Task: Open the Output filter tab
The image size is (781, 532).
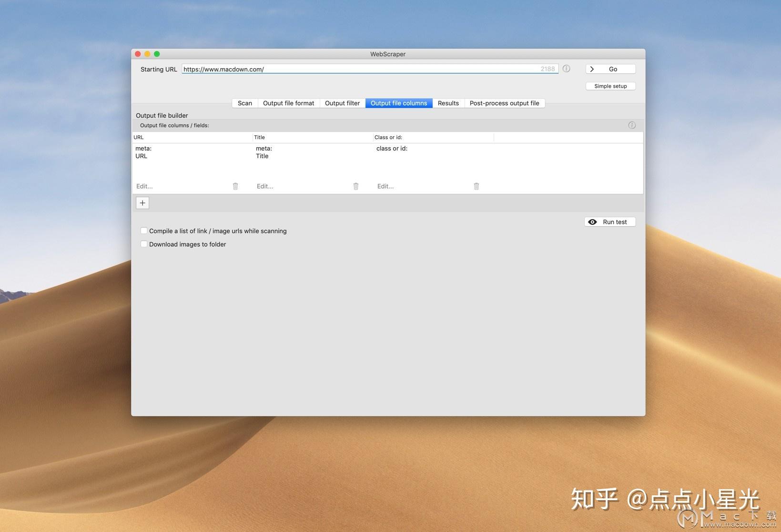Action: pos(343,103)
